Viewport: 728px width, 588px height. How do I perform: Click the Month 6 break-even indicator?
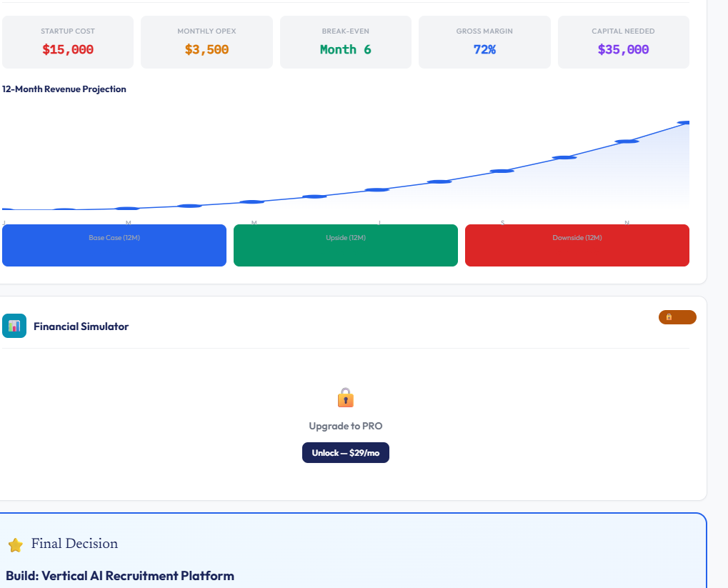345,49
